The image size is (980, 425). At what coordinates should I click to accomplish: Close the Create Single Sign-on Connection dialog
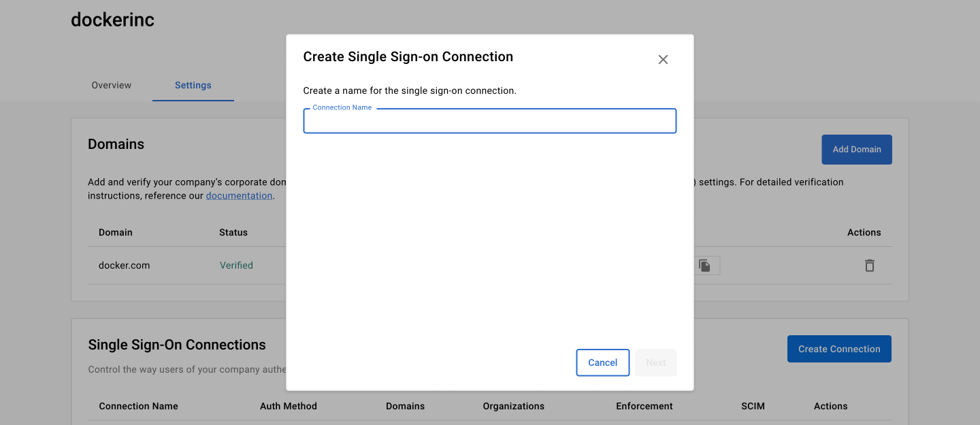click(x=663, y=60)
